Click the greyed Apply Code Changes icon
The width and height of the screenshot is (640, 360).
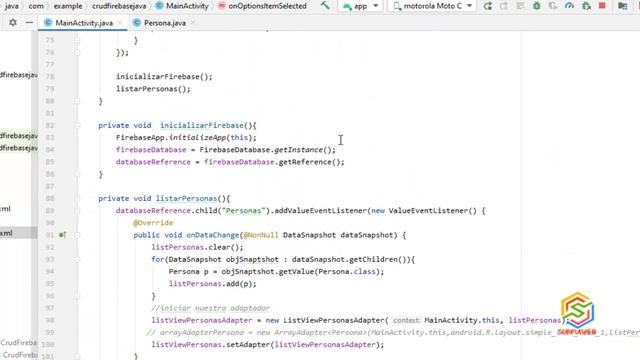coord(520,6)
